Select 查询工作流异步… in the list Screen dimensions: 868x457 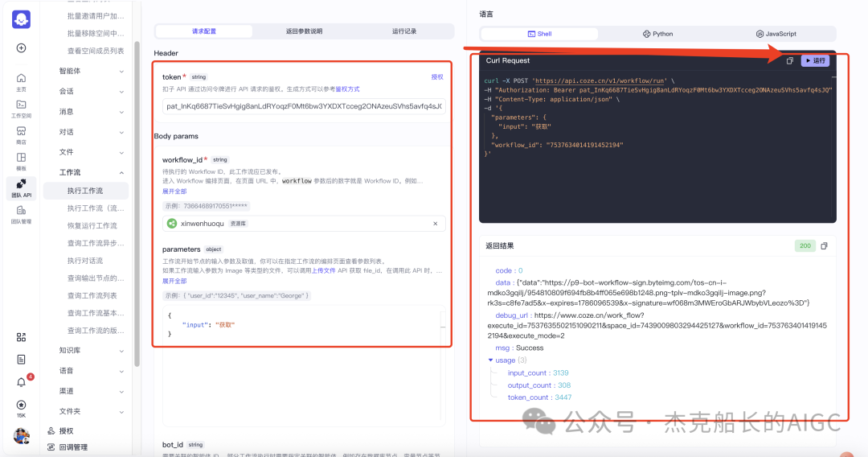coord(96,243)
